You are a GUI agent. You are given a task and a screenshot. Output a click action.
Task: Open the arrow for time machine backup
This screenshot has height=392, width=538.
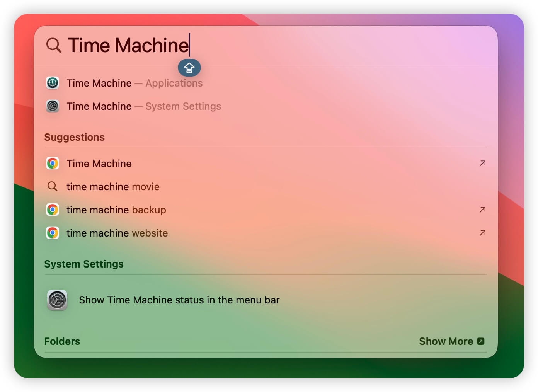point(482,210)
